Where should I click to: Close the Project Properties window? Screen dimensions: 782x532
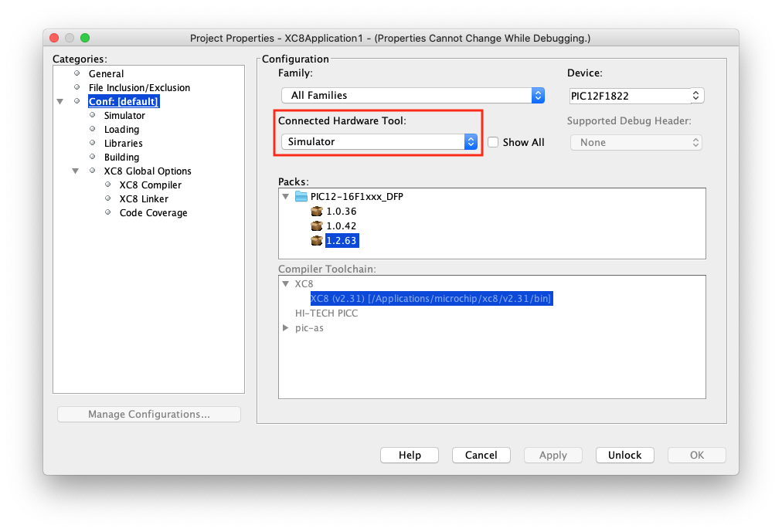[54, 38]
